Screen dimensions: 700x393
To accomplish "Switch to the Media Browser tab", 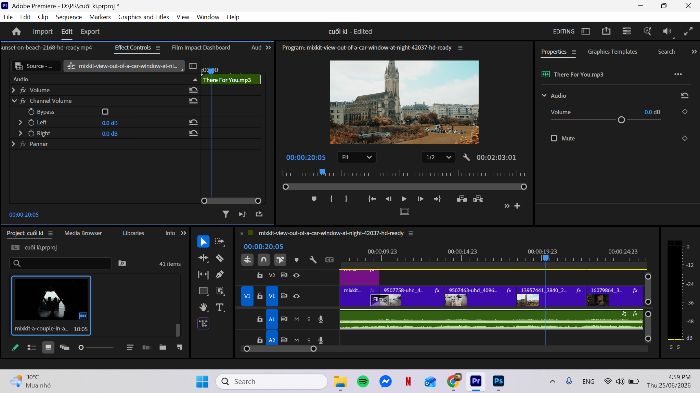I will coord(83,233).
